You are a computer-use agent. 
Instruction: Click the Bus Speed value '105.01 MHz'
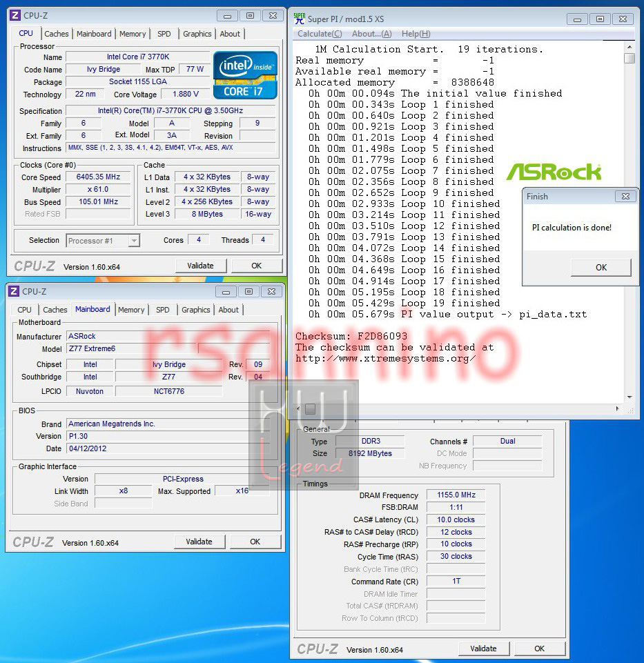[98, 201]
